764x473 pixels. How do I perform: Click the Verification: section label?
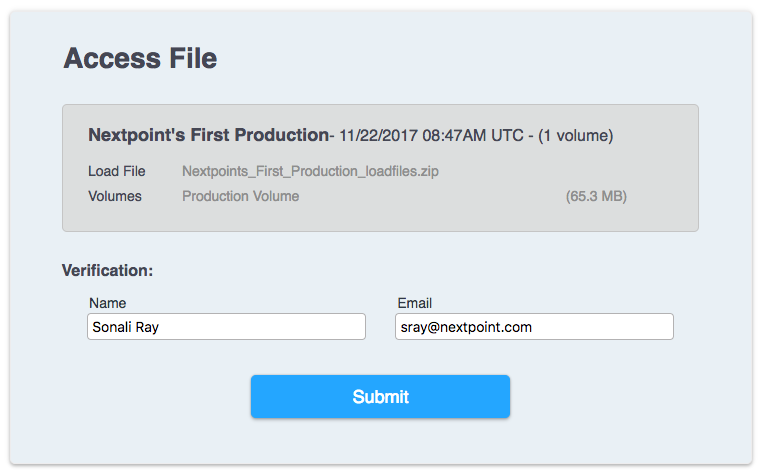pyautogui.click(x=107, y=270)
